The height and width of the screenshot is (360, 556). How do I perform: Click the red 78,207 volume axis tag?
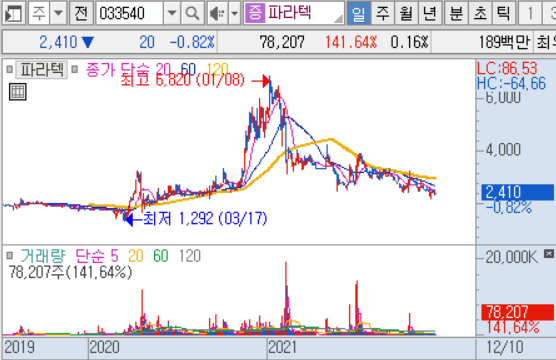click(x=517, y=312)
